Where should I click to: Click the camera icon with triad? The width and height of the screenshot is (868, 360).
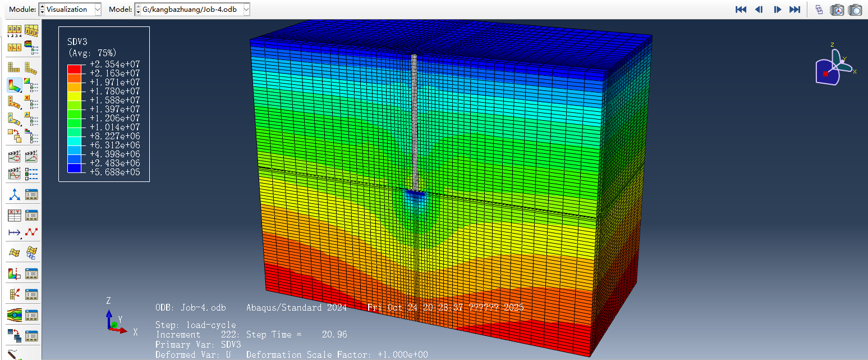(x=837, y=10)
